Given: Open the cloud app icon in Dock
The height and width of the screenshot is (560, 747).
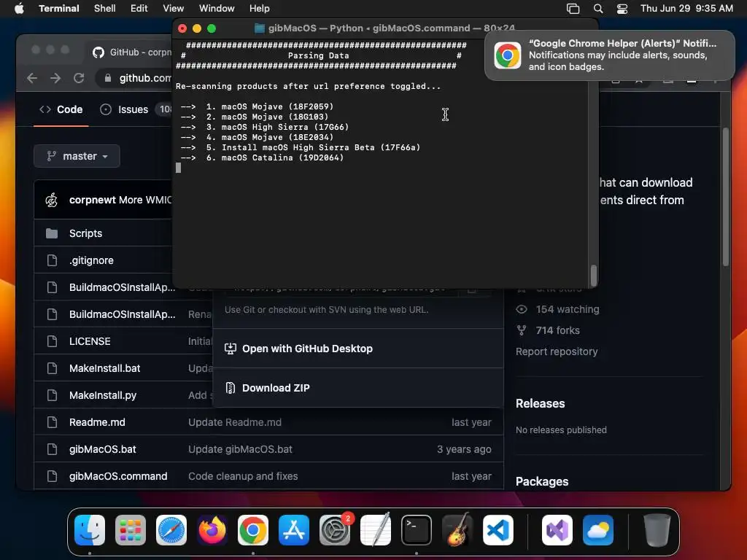Looking at the screenshot, I should (598, 530).
